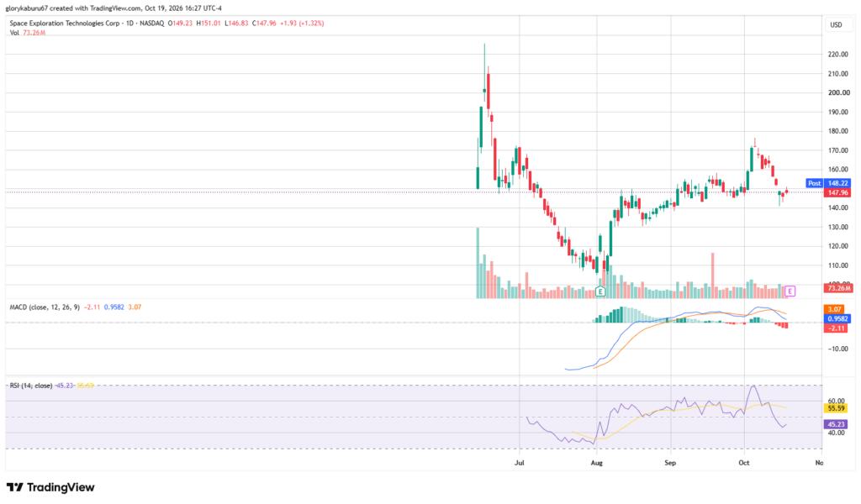The width and height of the screenshot is (861, 504).
Task: Click the change value "+1.93 (+1.32%)"
Action: click(x=302, y=24)
